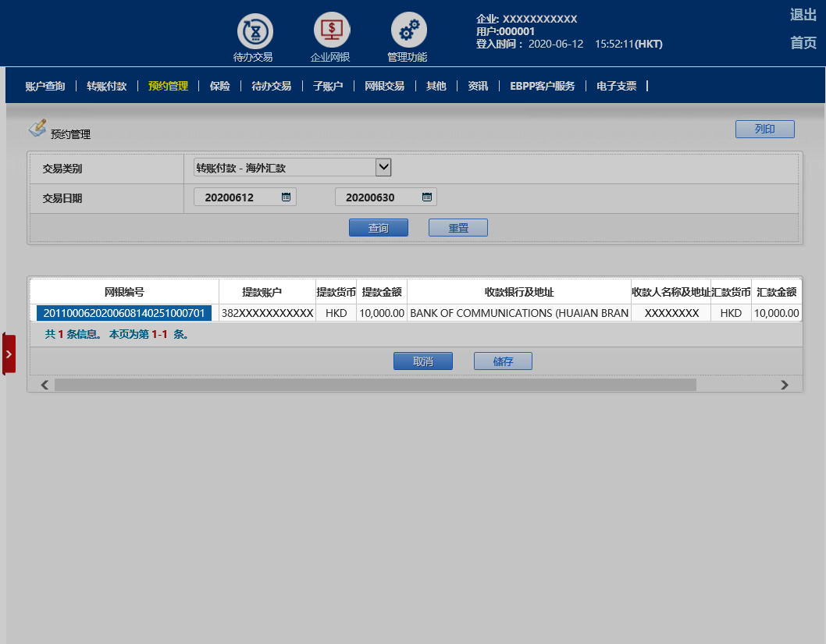Click the 查询 button

[378, 228]
